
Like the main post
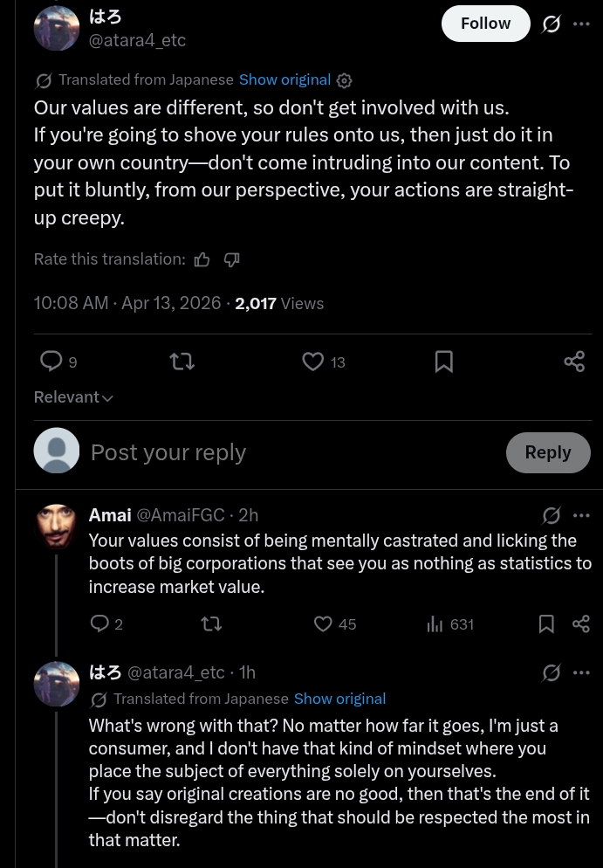coord(312,361)
